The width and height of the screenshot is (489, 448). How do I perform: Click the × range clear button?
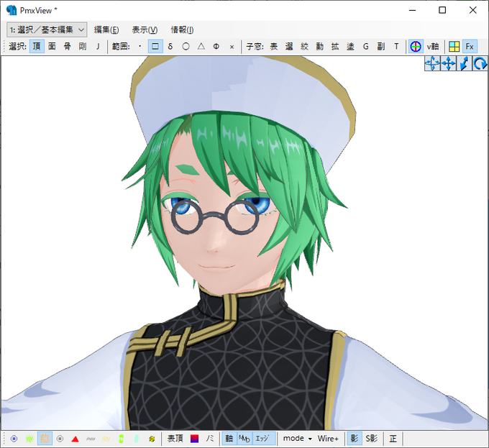(232, 47)
